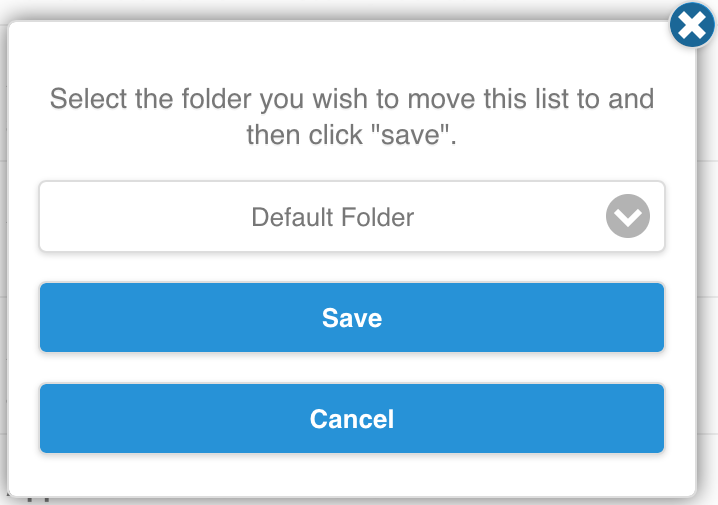Viewport: 718px width, 505px height.
Task: Close the dialog with the X icon
Action: point(692,28)
